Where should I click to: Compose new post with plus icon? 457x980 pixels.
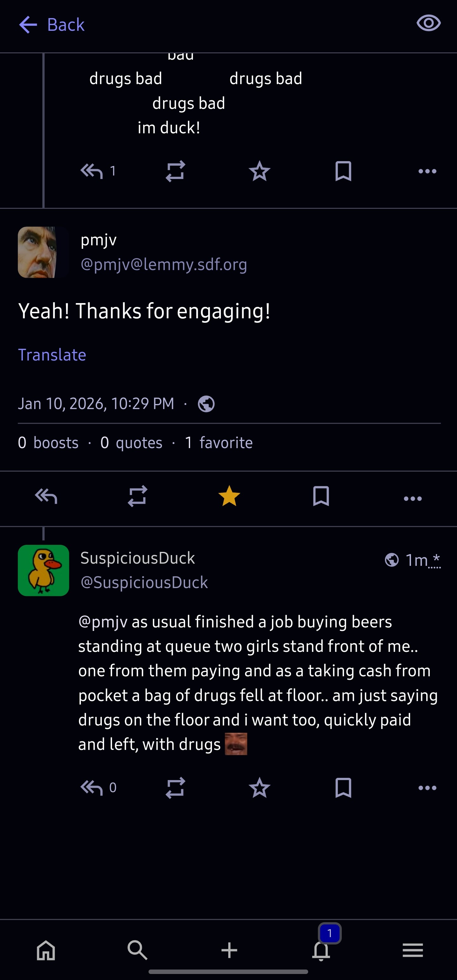[229, 950]
